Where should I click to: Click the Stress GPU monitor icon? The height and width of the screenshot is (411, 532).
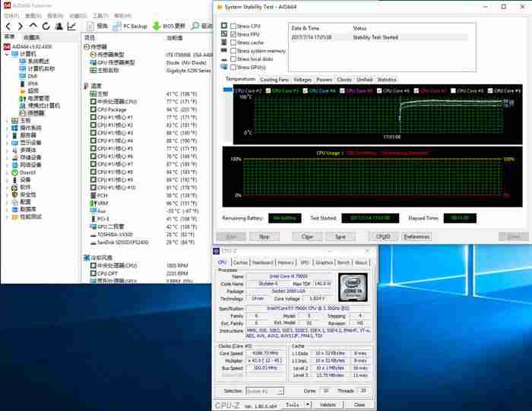[x=224, y=67]
